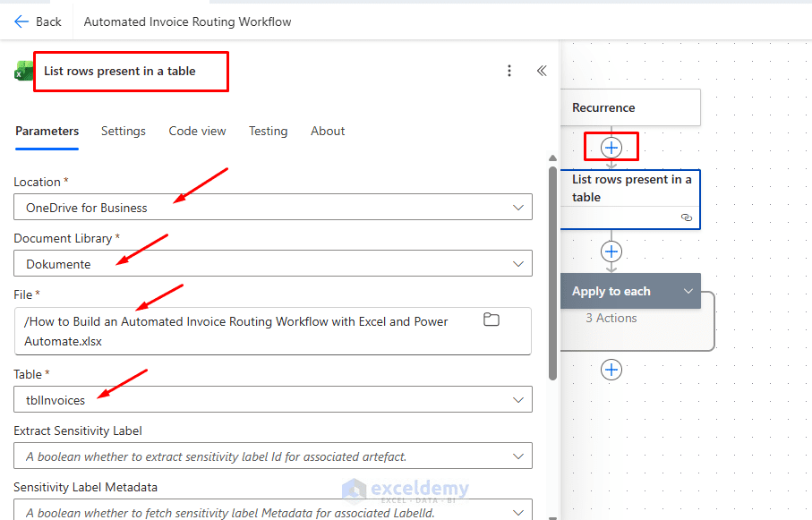
Task: Select the Recurrence trigger card
Action: pos(631,107)
